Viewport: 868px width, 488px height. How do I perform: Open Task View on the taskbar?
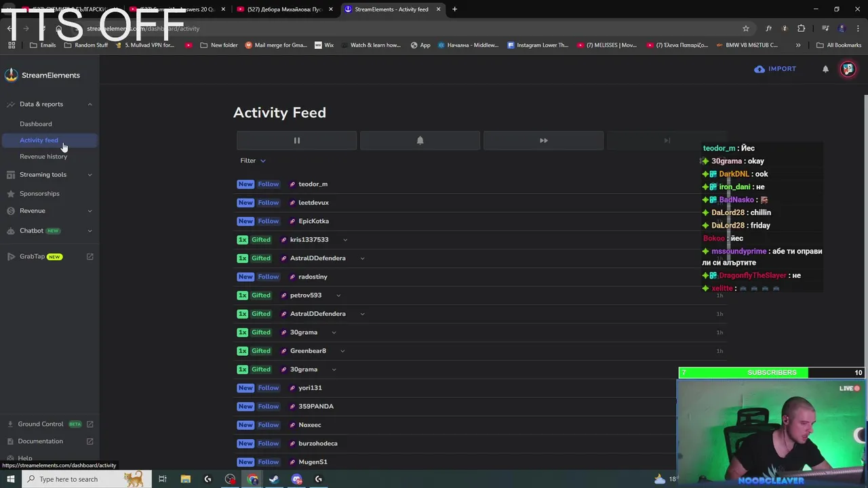(x=163, y=479)
